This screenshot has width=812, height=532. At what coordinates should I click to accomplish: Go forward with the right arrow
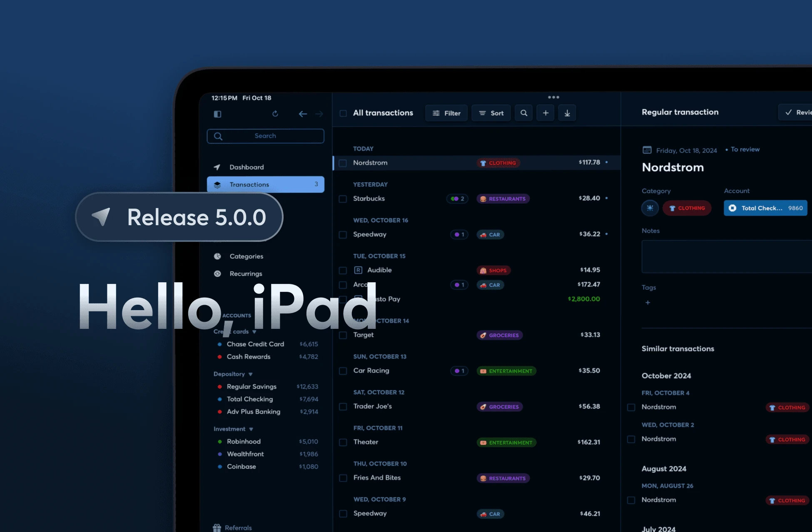319,114
